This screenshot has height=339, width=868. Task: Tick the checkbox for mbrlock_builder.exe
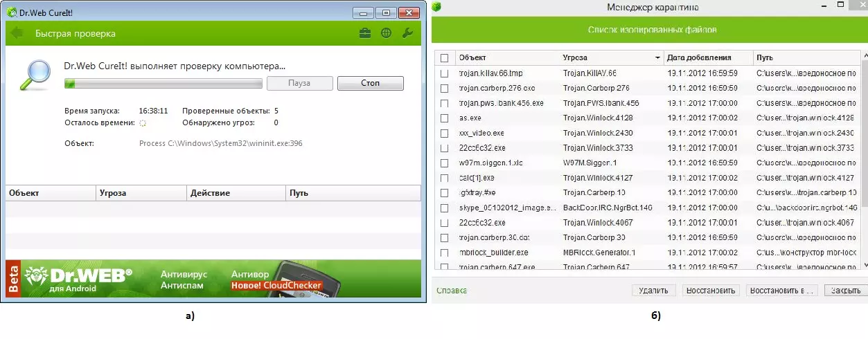pos(444,253)
